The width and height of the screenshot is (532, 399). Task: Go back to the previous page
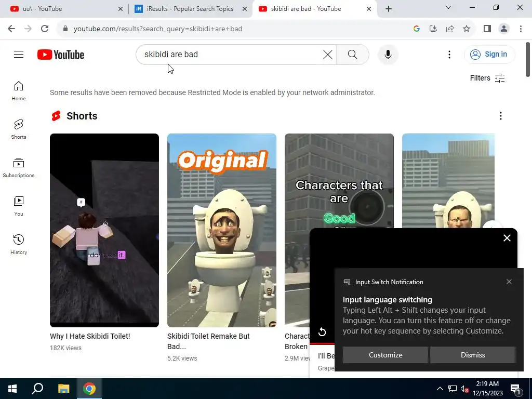pos(11,29)
